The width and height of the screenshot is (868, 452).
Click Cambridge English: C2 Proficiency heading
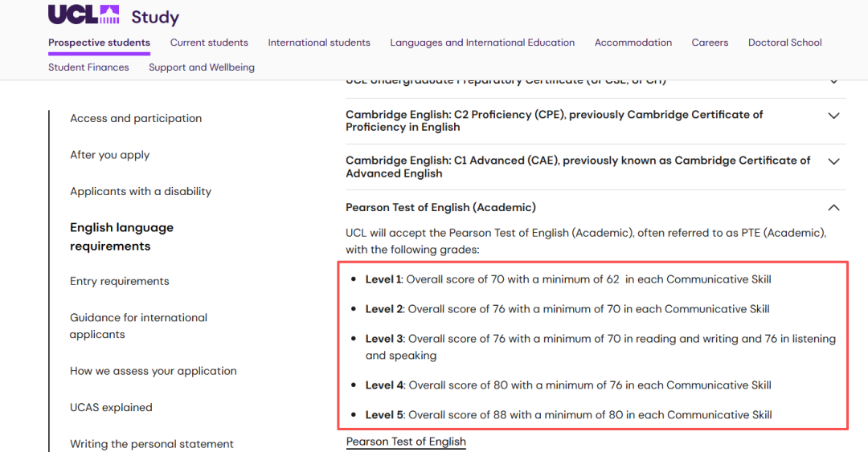554,120
